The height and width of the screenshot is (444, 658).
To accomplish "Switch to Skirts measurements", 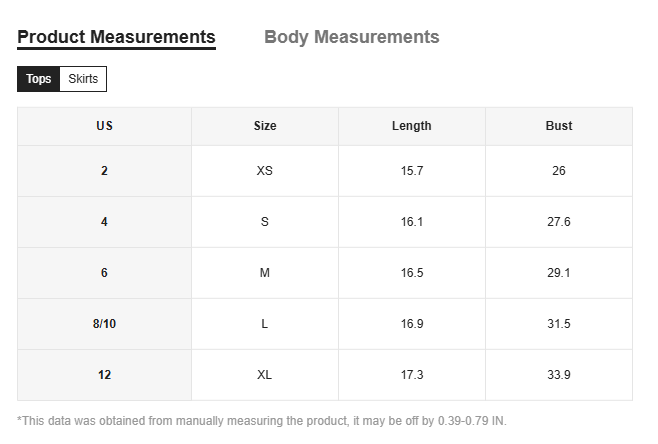I will (x=83, y=79).
